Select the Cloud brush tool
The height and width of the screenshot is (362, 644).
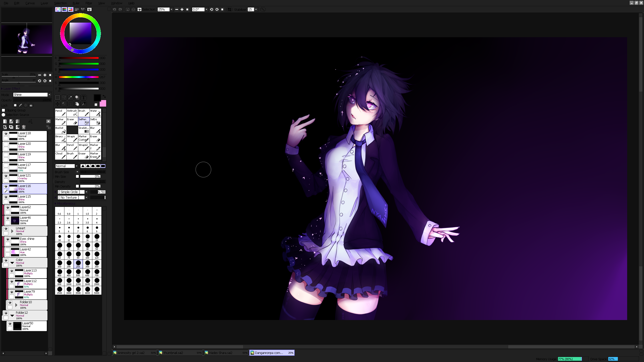coord(60,155)
